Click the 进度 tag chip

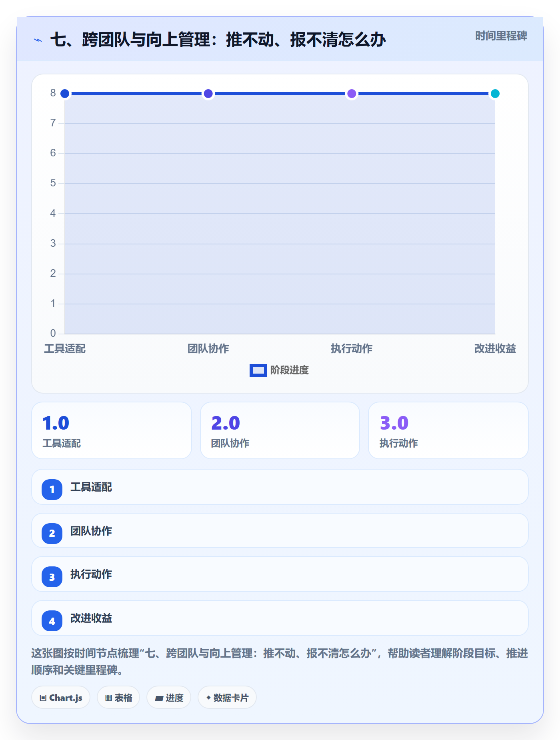click(169, 698)
